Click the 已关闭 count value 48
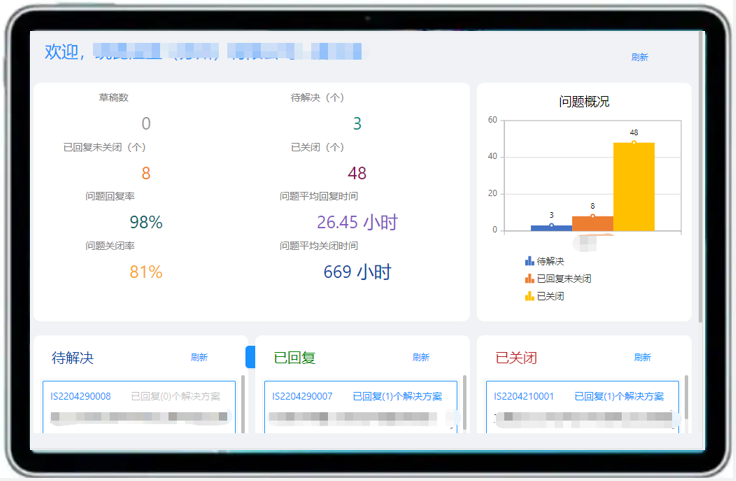736x481 pixels. tap(357, 173)
